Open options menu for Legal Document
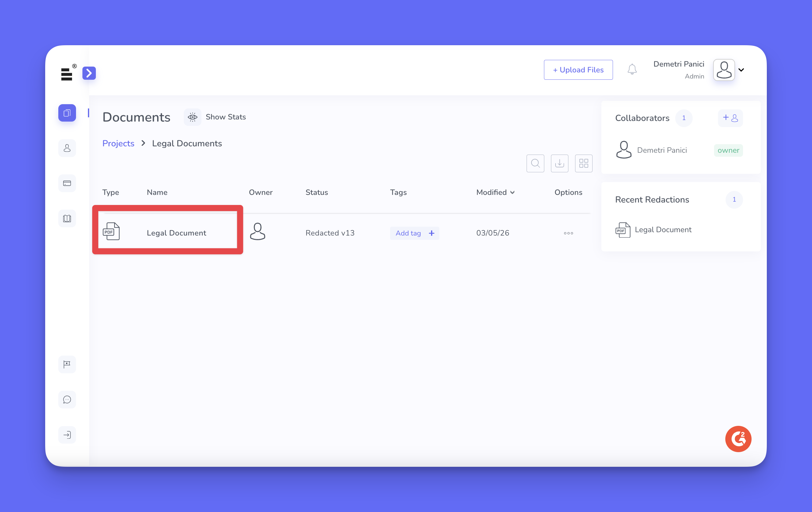 (568, 233)
